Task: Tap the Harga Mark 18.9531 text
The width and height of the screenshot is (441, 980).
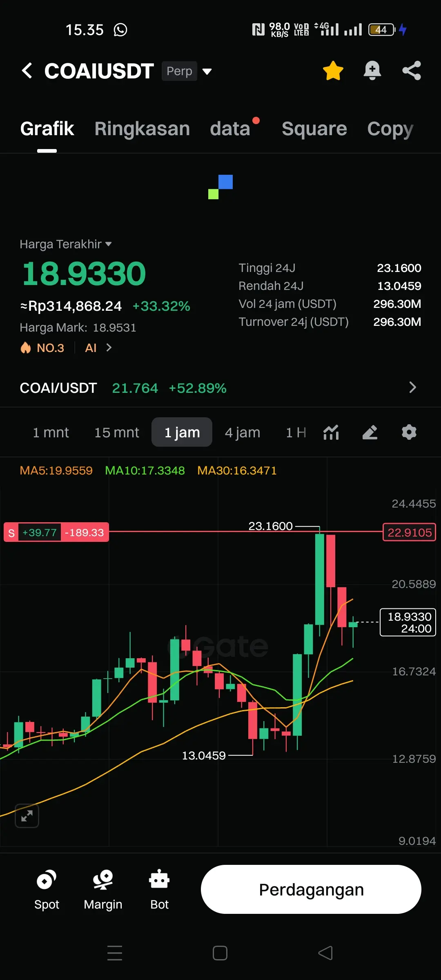Action: pyautogui.click(x=78, y=327)
